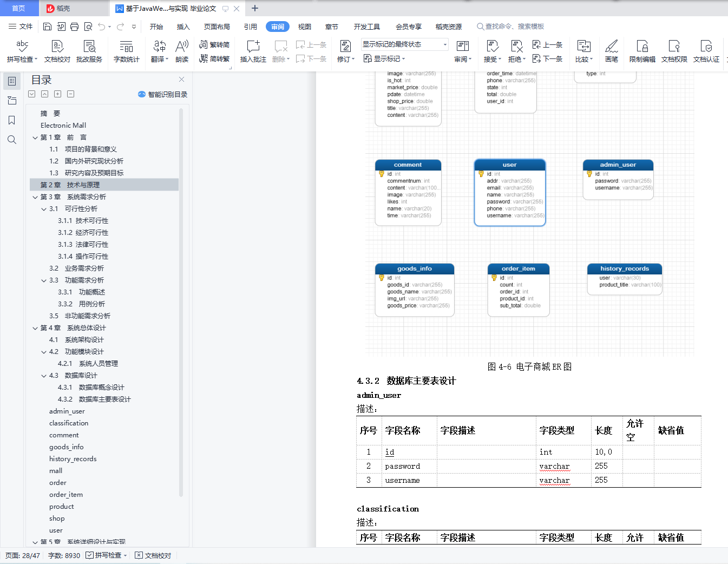Run 文档校对 document proofreading from ribbon
The height and width of the screenshot is (564, 728).
57,51
